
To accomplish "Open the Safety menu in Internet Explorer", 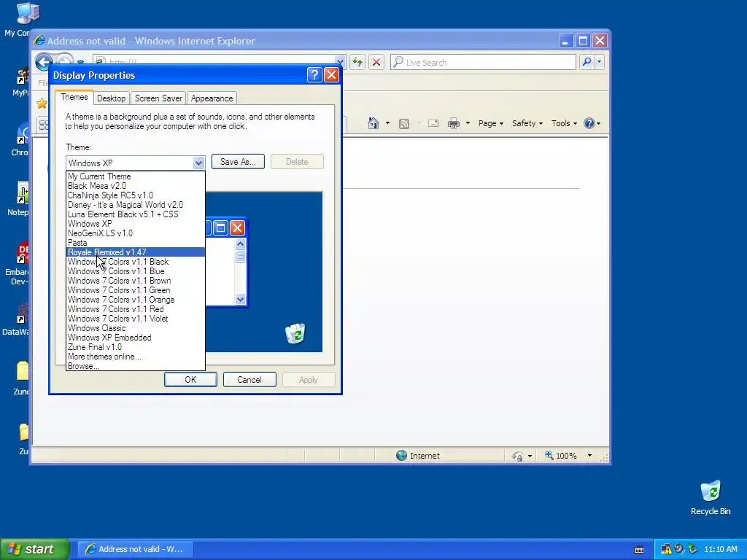I will tap(527, 123).
